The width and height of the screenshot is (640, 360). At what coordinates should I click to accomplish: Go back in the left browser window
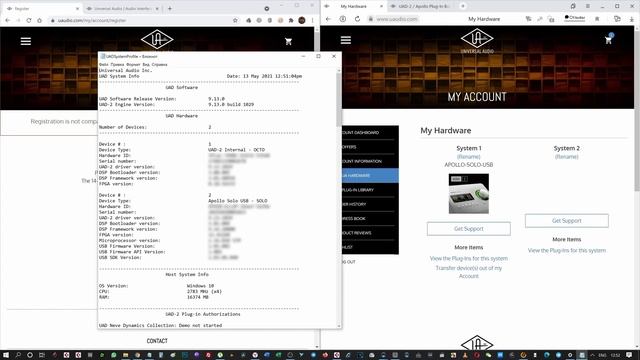pos(8,20)
